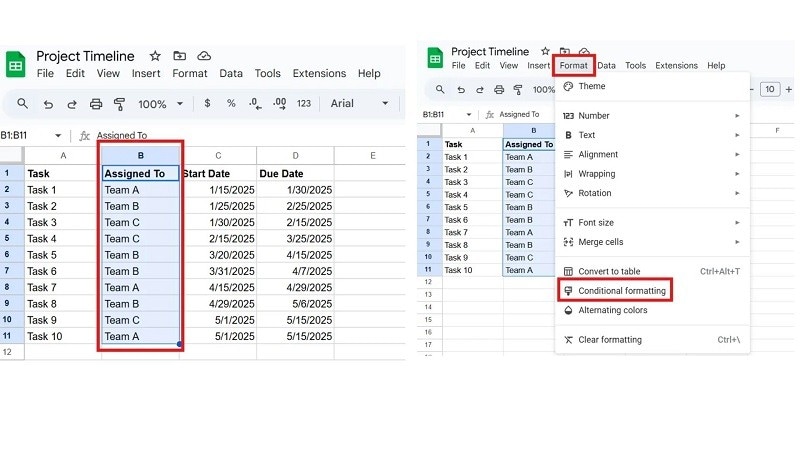Click the Sheets home logo in the left screenshot
This screenshot has height=450, width=800.
(15, 65)
